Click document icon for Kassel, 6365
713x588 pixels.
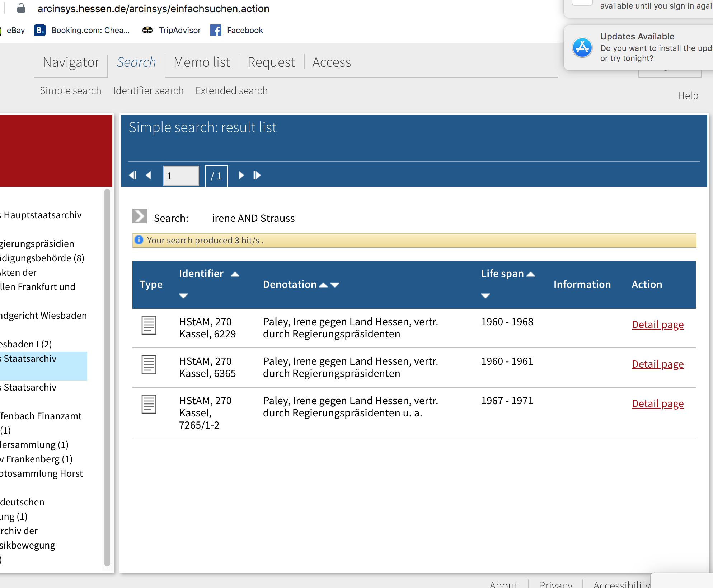tap(149, 365)
